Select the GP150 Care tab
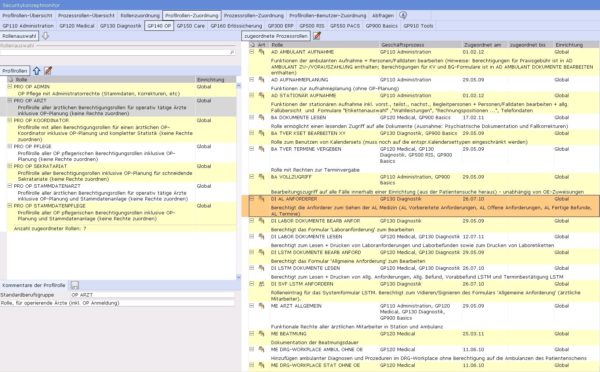Viewport: 600px width, 372px height. [191, 26]
